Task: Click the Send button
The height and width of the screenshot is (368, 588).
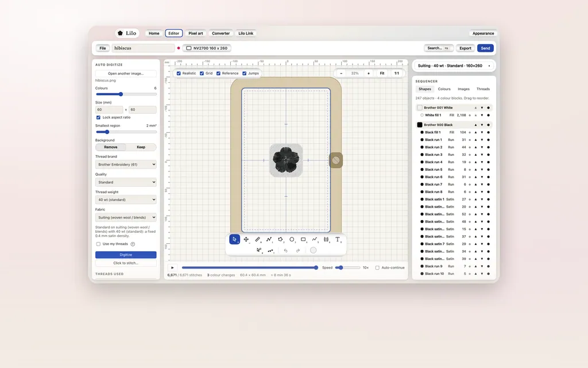Action: click(485, 48)
